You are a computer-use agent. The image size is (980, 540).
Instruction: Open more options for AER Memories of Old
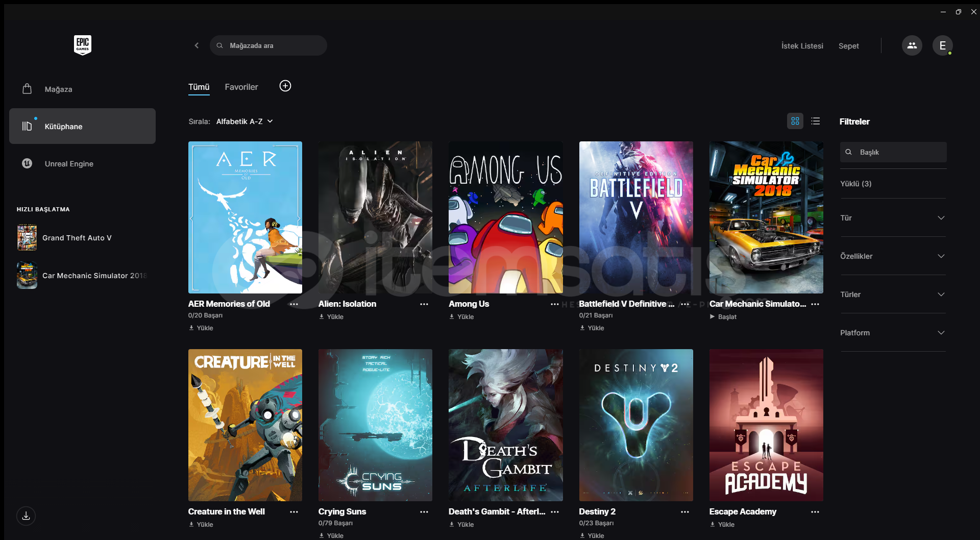click(294, 304)
